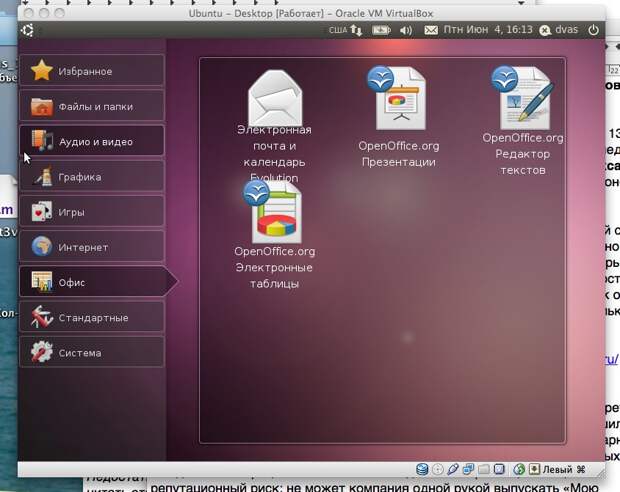Click the Левый ⌘ host key label

[564, 469]
